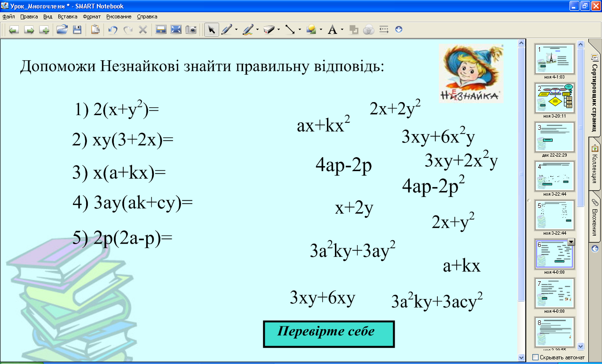Image resolution: width=602 pixels, height=364 pixels.
Task: Open the screen capture camera tool
Action: coord(191,30)
